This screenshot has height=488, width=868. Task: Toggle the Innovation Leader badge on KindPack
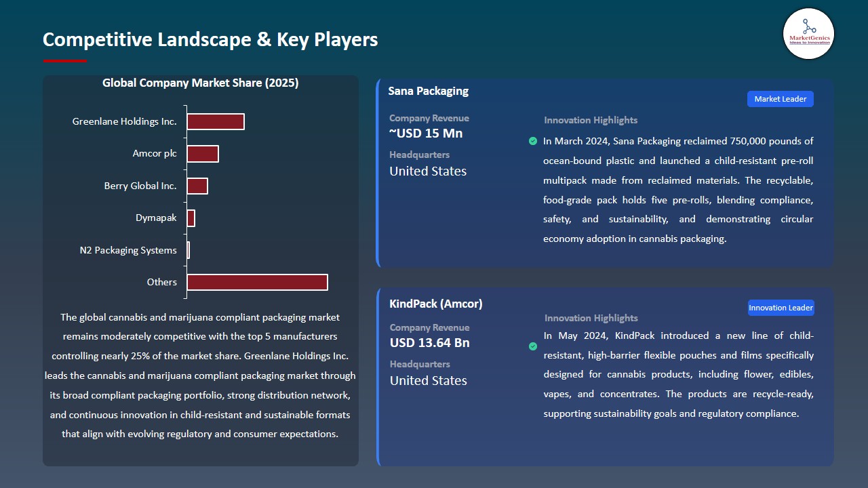[781, 307]
